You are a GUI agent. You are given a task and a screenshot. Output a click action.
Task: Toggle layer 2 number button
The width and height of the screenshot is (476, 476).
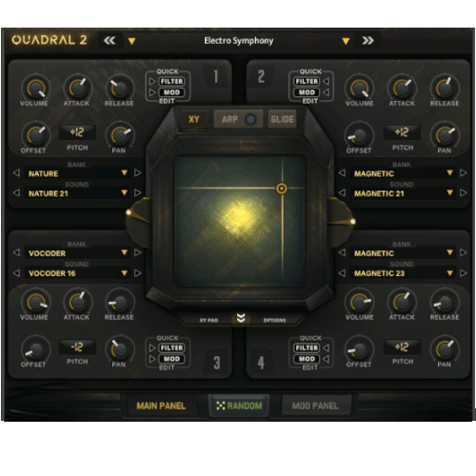pos(261,76)
